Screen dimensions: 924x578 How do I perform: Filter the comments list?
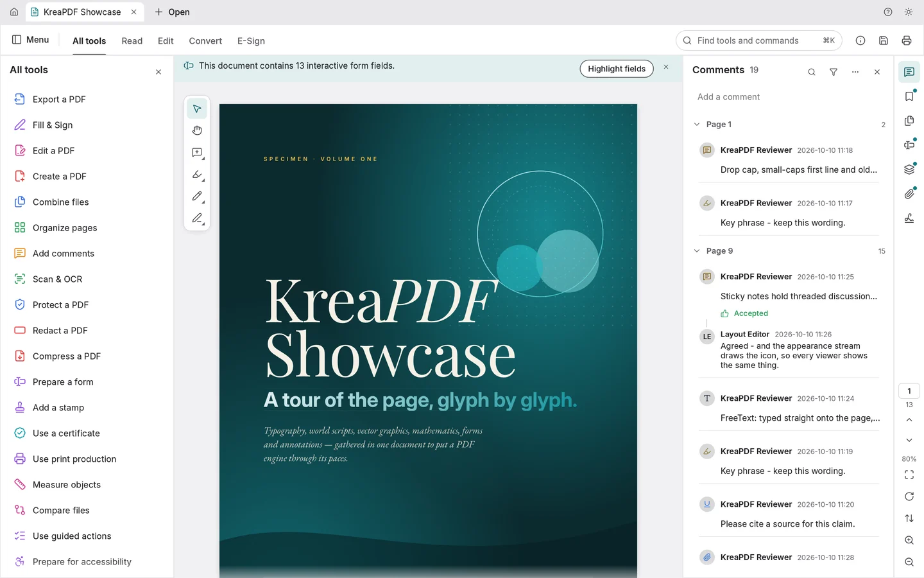834,72
